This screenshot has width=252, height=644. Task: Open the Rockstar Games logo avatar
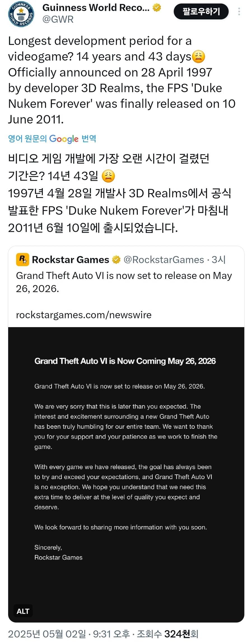(23, 259)
